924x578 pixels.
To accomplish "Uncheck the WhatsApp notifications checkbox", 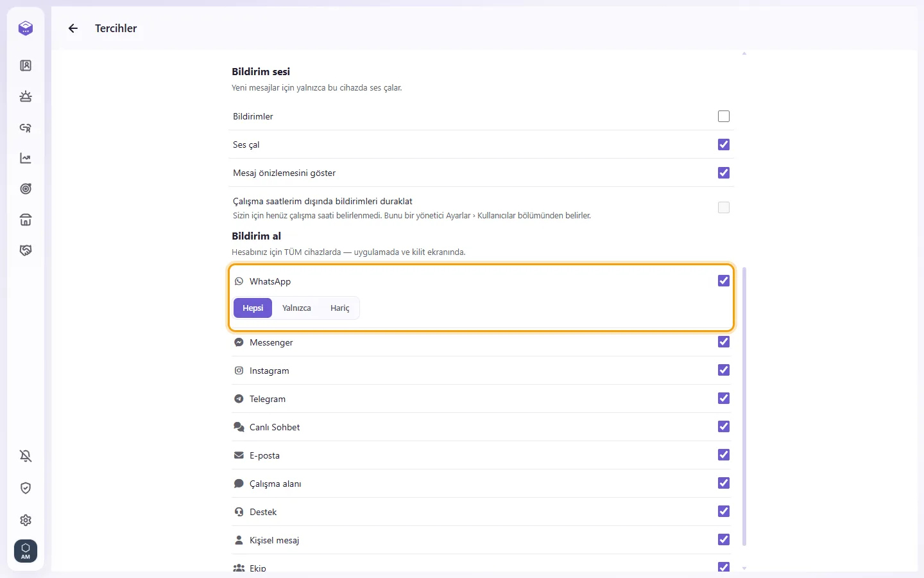I will point(724,281).
